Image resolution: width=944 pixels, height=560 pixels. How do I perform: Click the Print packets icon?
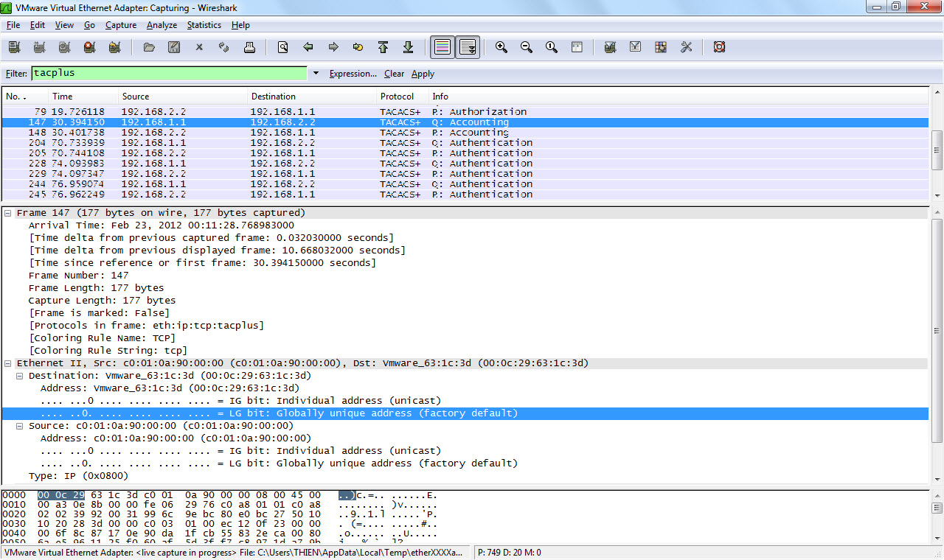coord(249,47)
